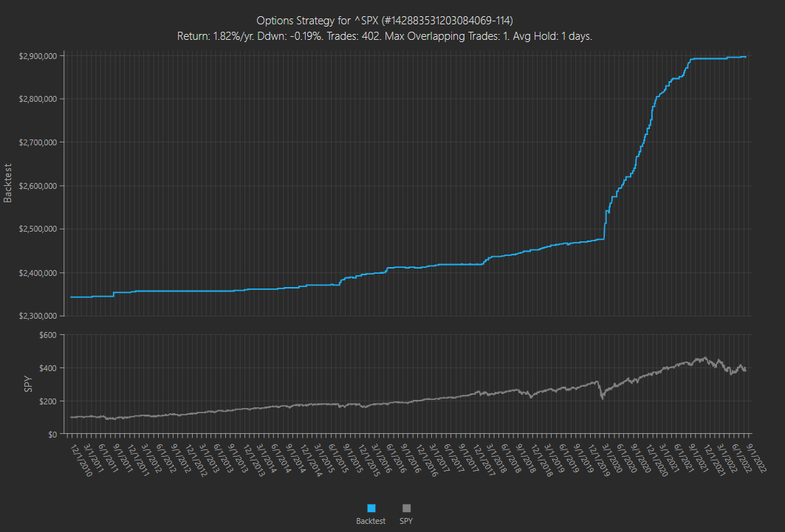
Task: Click the 12/1/2011 date label on x-axis
Action: click(139, 460)
